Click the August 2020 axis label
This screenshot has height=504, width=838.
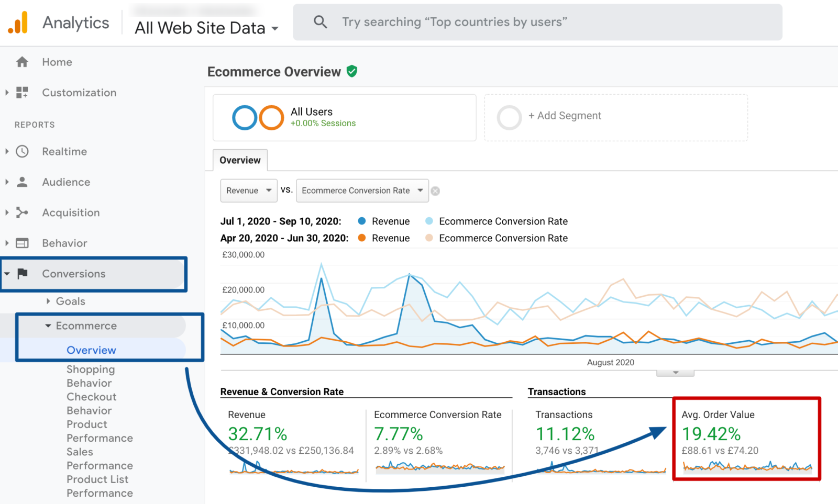coord(611,362)
